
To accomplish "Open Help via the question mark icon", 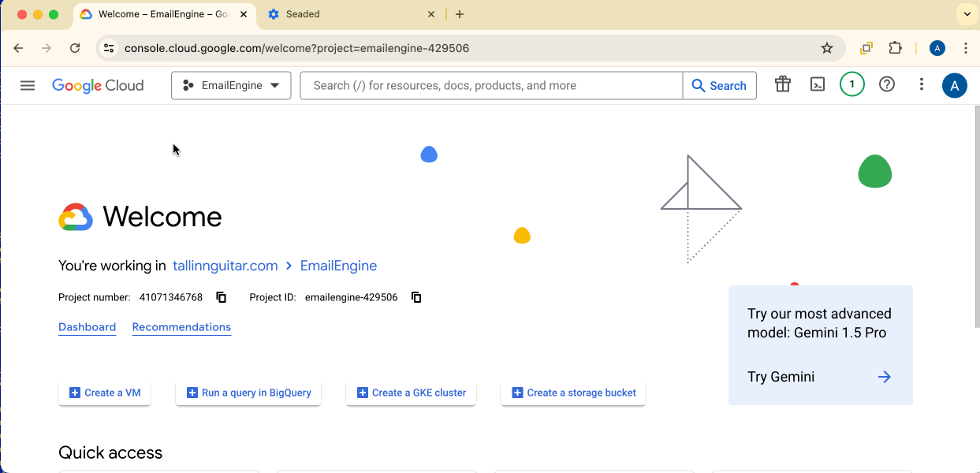I will 886,84.
